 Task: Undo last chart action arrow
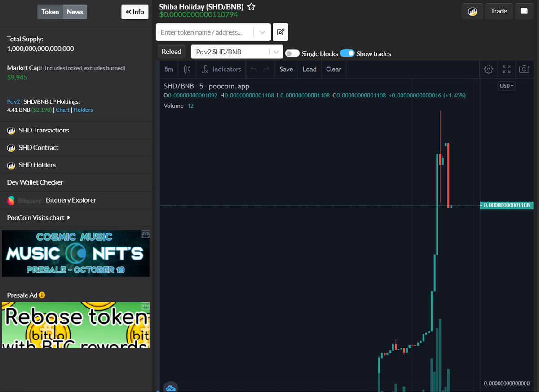(x=253, y=69)
